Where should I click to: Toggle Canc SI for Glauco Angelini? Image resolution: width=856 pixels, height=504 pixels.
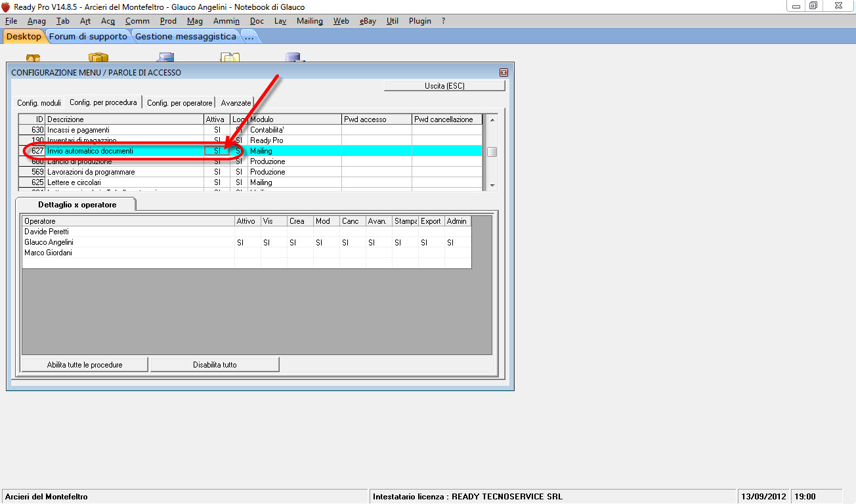[353, 242]
